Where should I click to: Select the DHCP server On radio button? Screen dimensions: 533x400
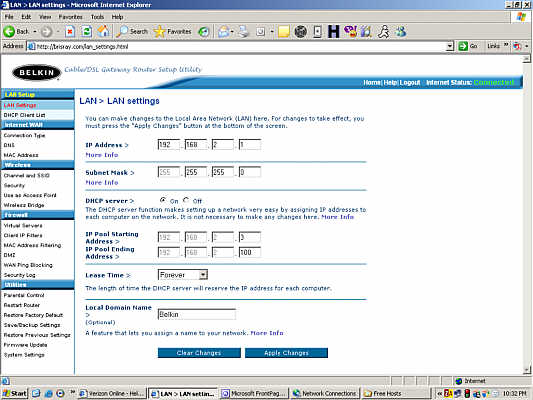click(x=163, y=200)
